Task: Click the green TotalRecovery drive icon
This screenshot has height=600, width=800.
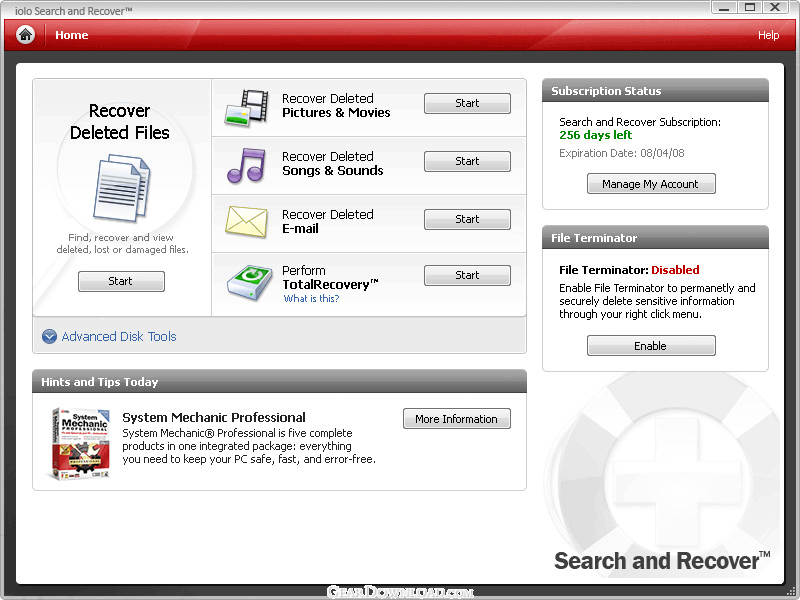Action: (x=250, y=282)
